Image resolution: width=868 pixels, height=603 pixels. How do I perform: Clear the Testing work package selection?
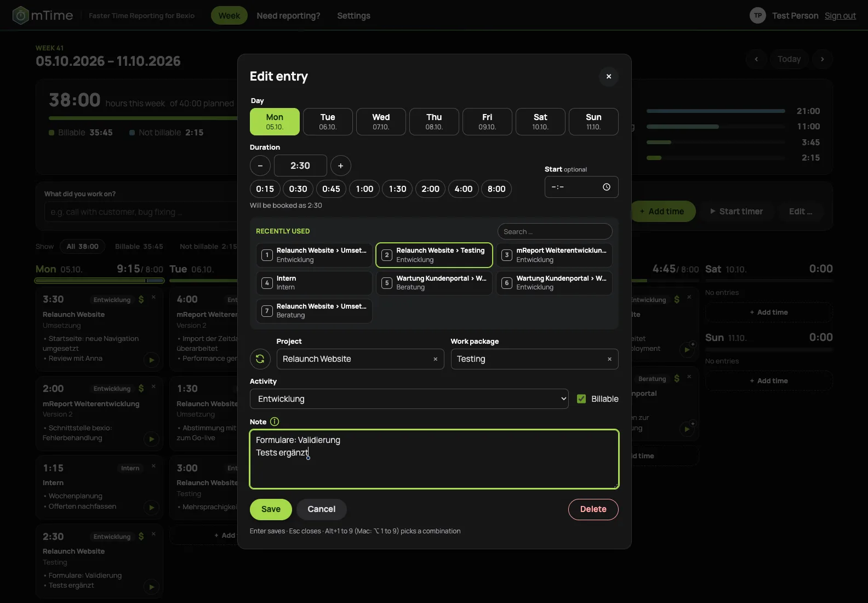[x=609, y=359]
